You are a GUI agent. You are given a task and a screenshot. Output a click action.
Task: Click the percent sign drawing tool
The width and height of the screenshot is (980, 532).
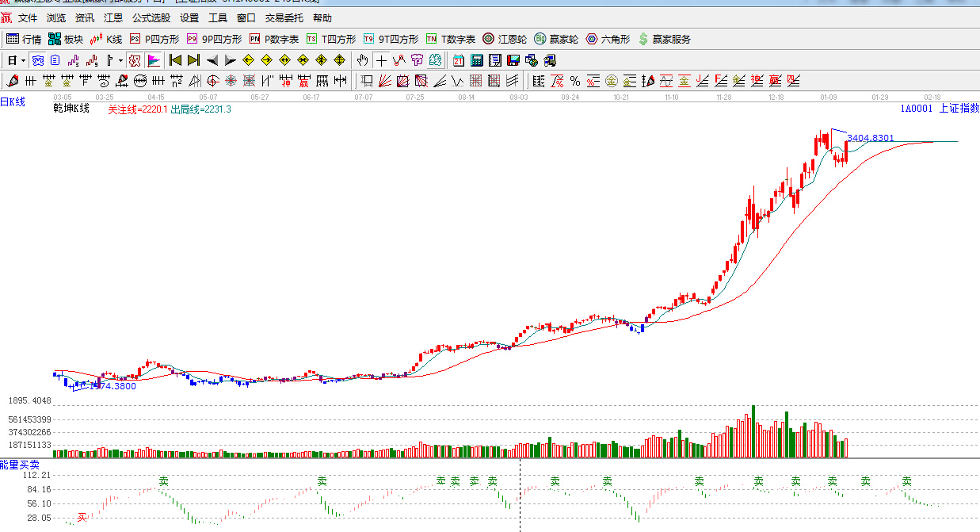(x=575, y=81)
